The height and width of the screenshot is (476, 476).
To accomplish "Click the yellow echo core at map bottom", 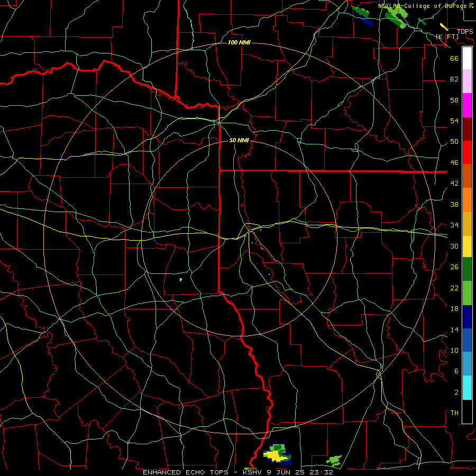I will pyautogui.click(x=274, y=455).
